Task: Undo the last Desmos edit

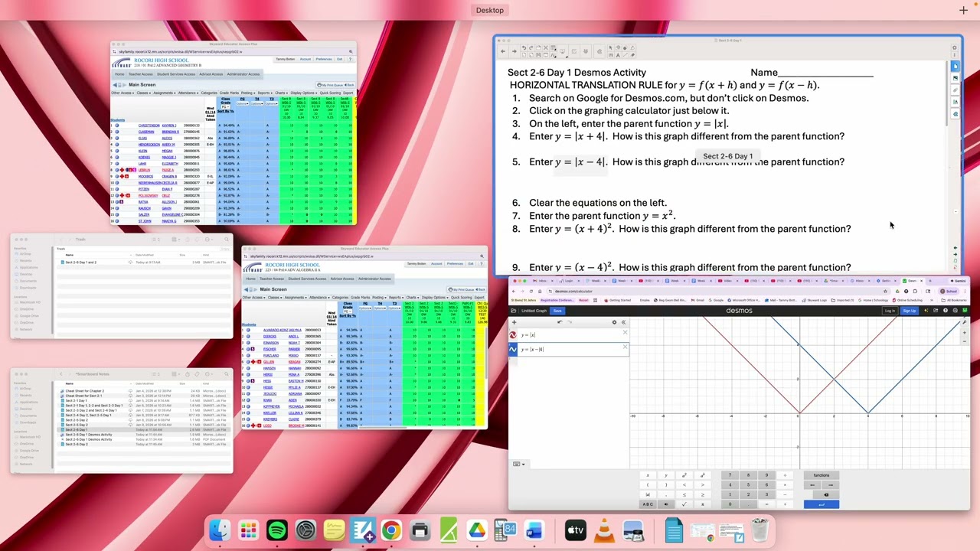Action: tap(559, 322)
